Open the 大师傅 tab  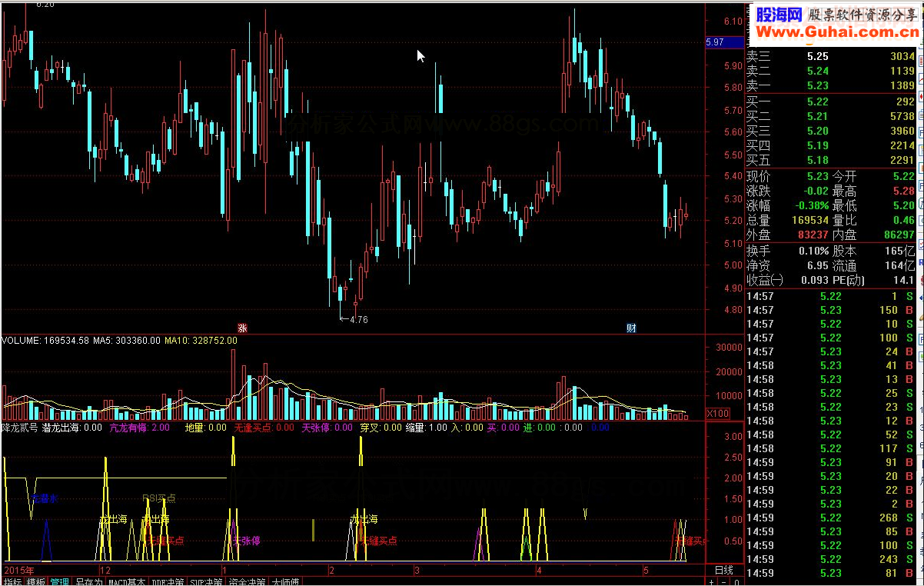[285, 582]
